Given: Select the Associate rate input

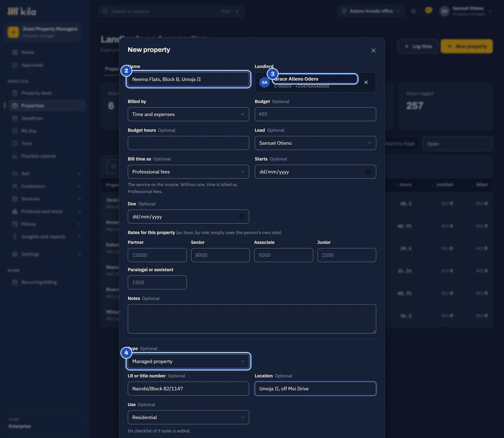Looking at the screenshot, I should click(283, 255).
